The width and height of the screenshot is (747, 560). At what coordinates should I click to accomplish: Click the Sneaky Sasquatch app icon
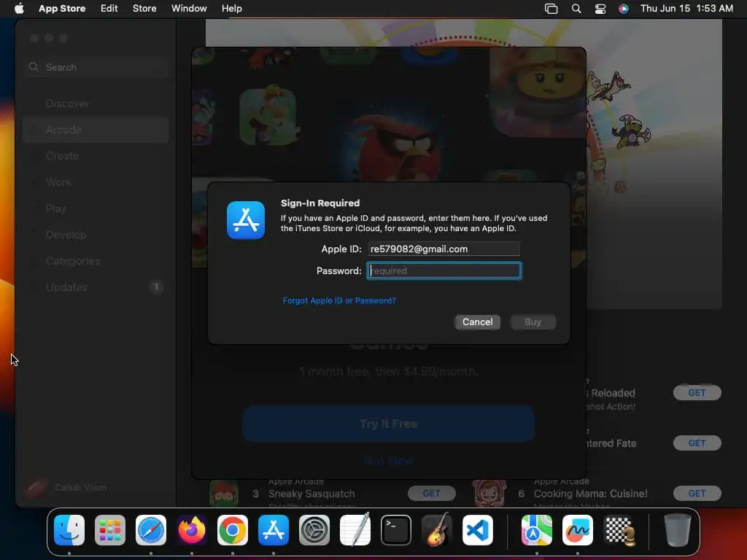pyautogui.click(x=223, y=493)
